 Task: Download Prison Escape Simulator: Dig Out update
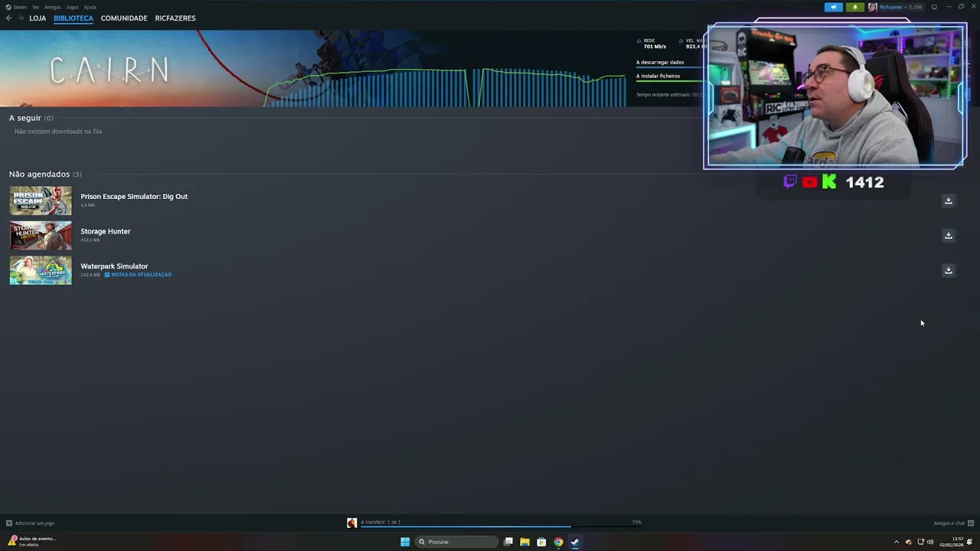(948, 201)
